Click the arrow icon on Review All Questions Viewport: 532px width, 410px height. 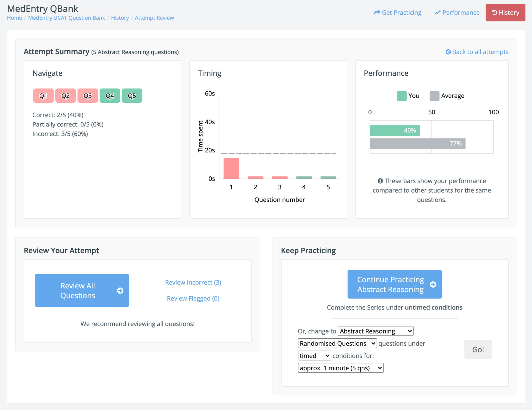(x=120, y=290)
